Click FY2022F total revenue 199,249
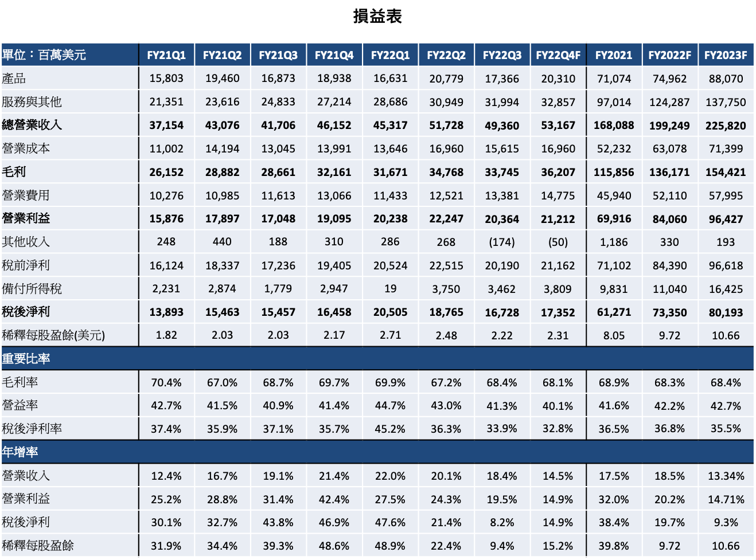This screenshot has height=560, width=756. (669, 126)
